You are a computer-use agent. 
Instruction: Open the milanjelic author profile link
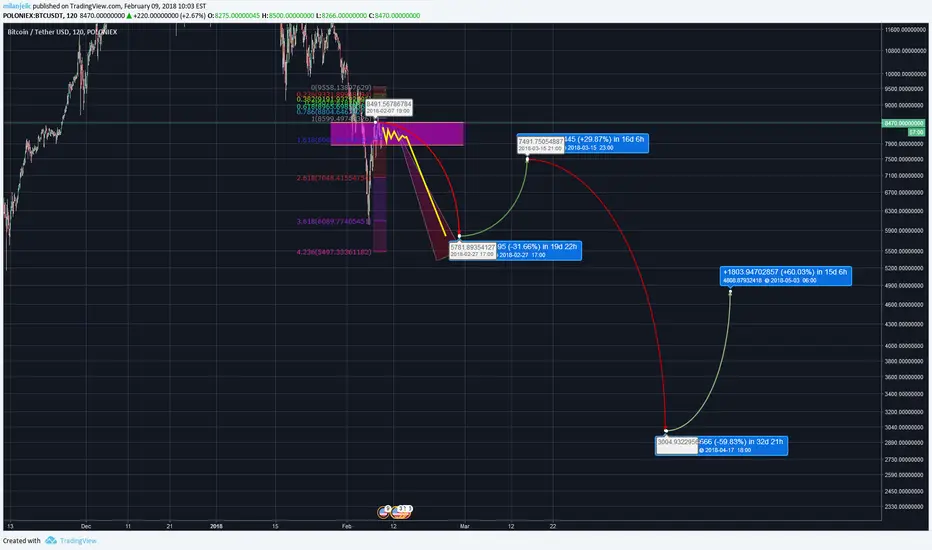(17, 6)
